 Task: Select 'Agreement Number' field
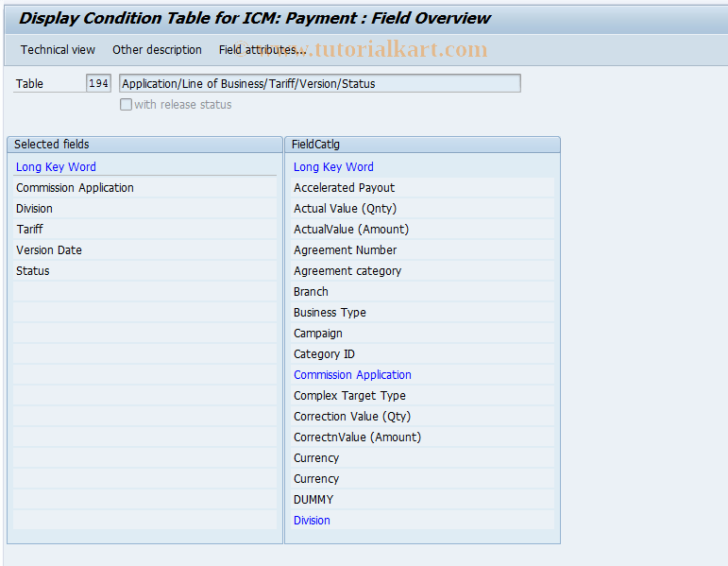click(x=423, y=250)
